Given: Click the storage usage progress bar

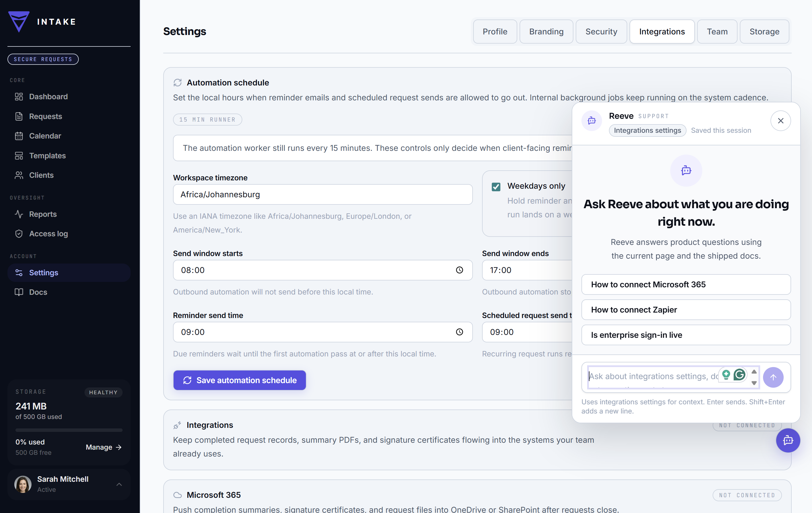Looking at the screenshot, I should coord(69,430).
